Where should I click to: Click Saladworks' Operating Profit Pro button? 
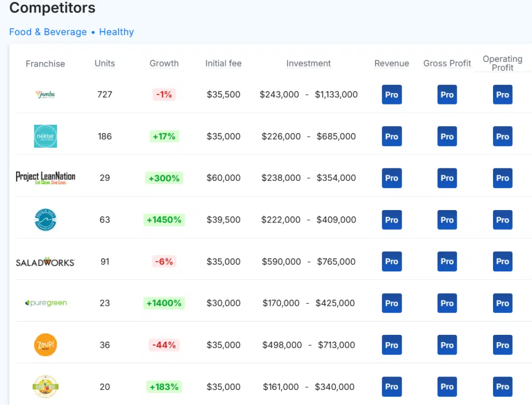coord(502,262)
